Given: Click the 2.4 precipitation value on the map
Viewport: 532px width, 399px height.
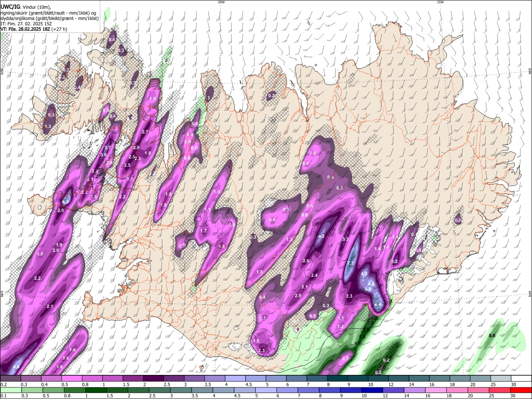Looking at the screenshot, I should point(314,276).
